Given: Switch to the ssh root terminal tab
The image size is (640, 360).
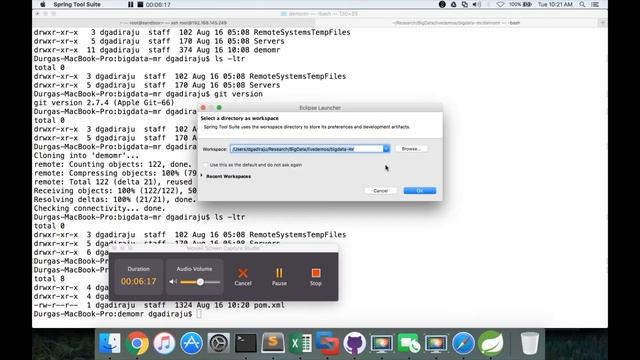Looking at the screenshot, I should [173, 23].
